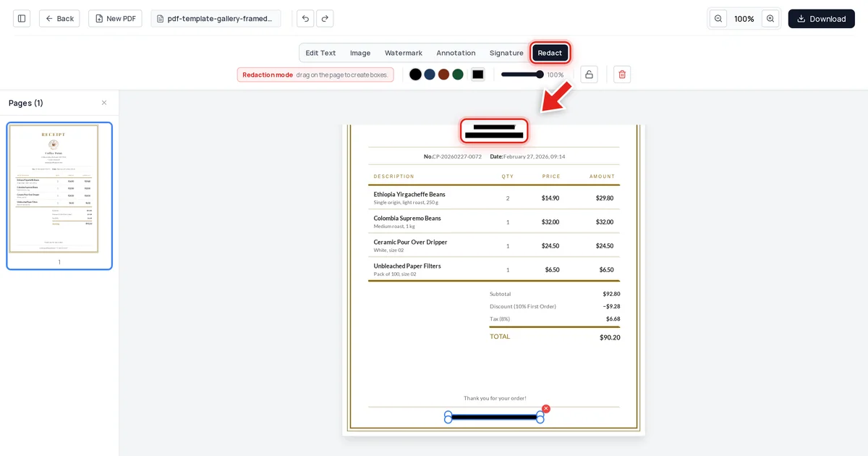Toggle the unlock padlock icon
Viewport: 868px width, 456px height.
click(589, 75)
